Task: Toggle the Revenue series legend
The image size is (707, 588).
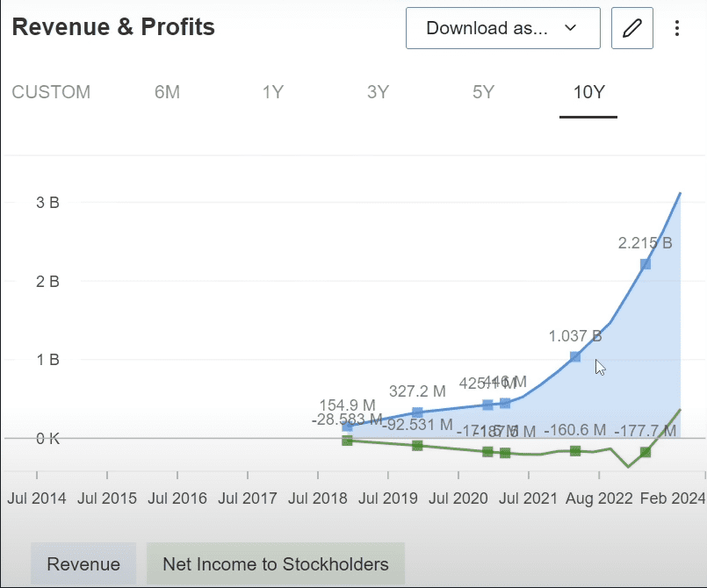Action: point(83,564)
